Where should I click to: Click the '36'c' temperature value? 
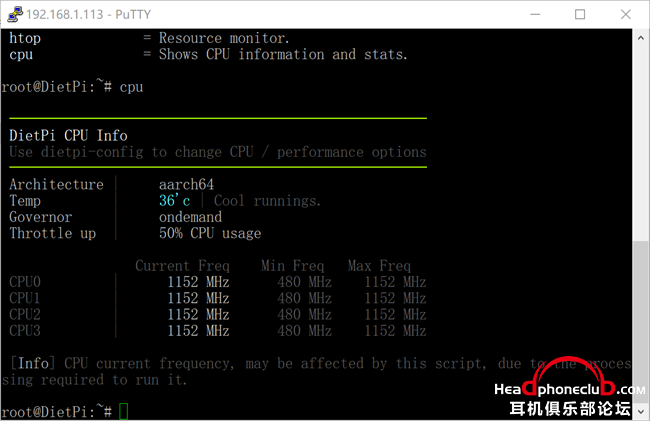pyautogui.click(x=175, y=201)
